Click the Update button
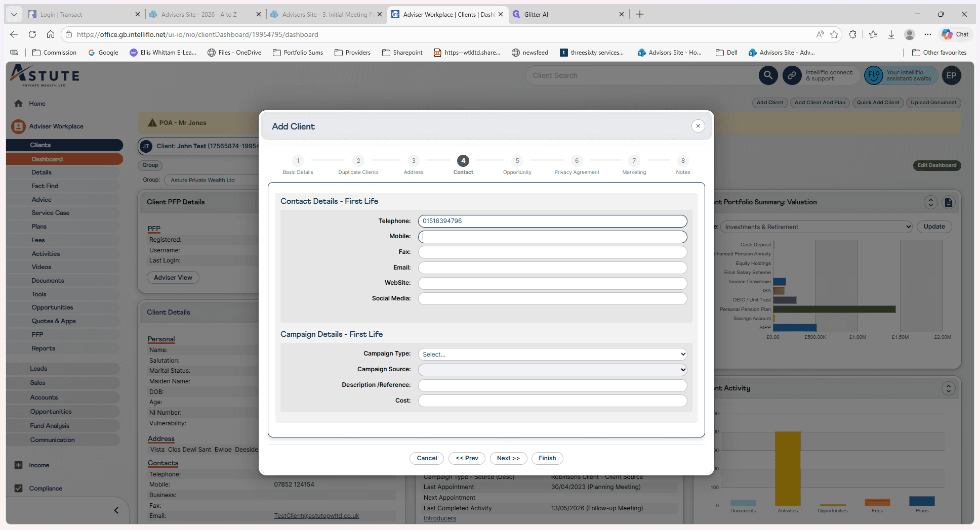The image size is (980, 530). [934, 227]
